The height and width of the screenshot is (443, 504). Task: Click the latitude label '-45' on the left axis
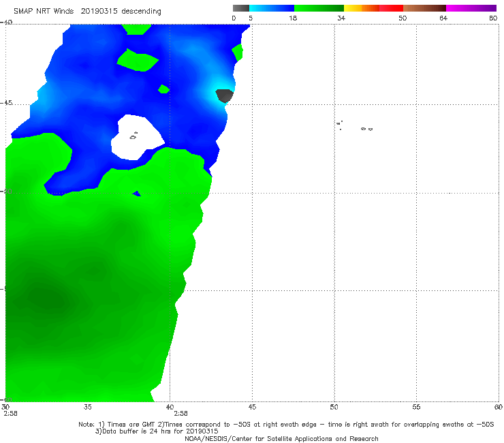(x=6, y=103)
